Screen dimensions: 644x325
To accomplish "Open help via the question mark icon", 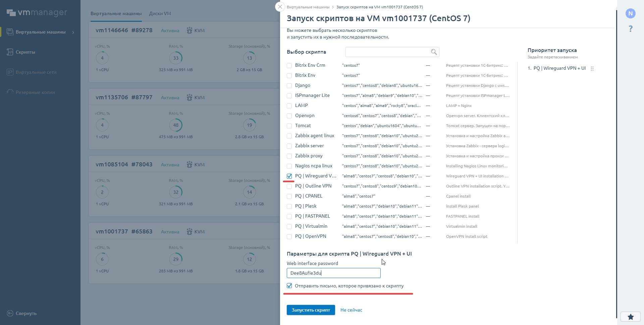I will click(631, 29).
